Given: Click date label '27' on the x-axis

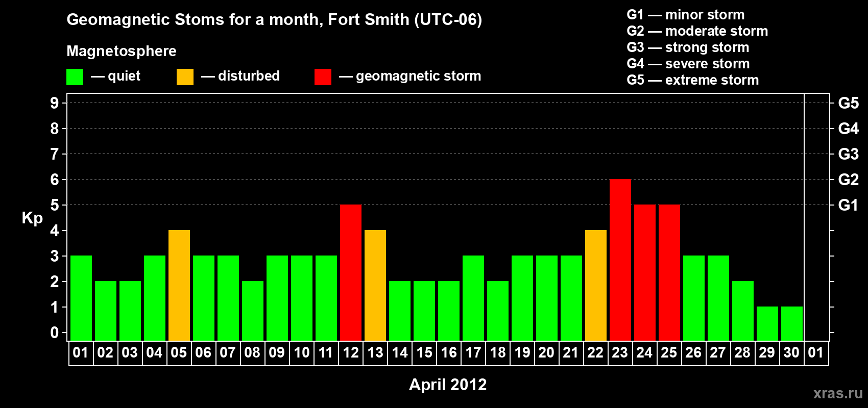Looking at the screenshot, I should pos(718,353).
